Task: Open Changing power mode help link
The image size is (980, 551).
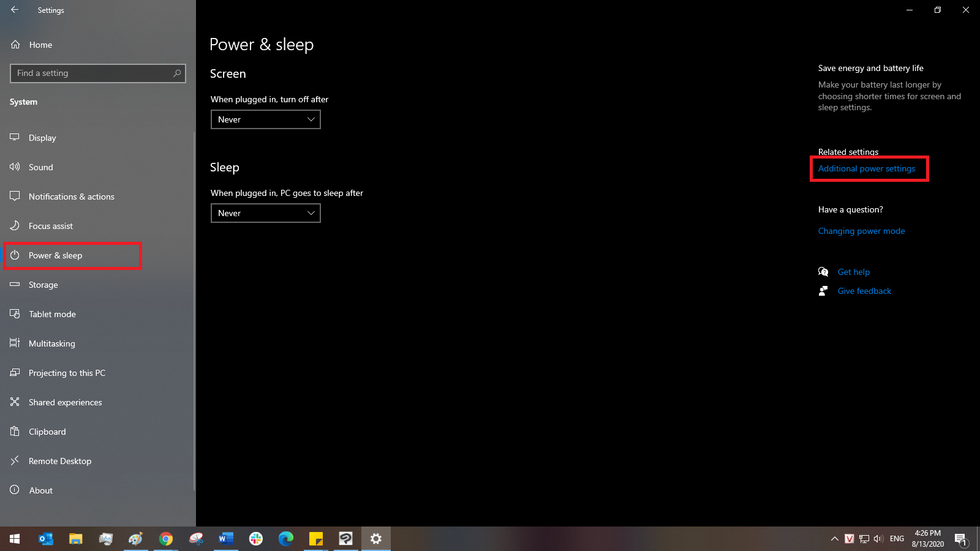Action: (861, 231)
